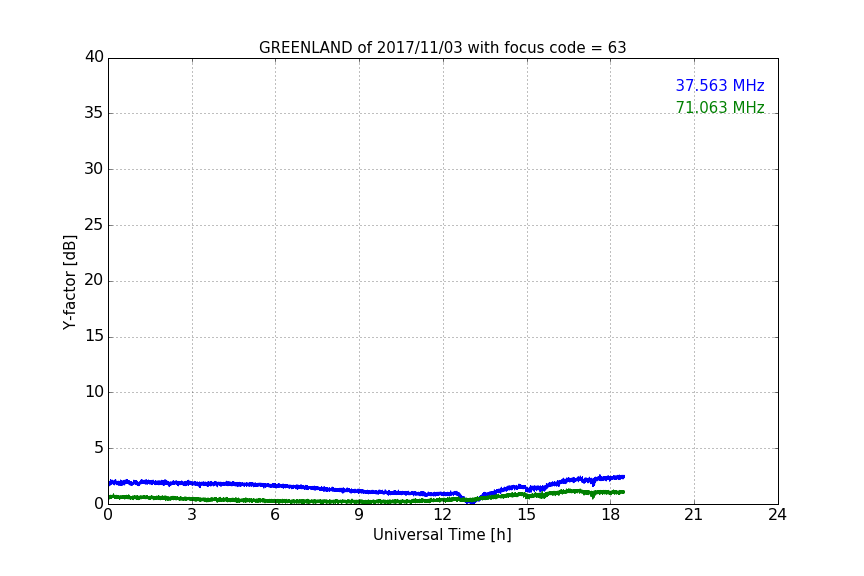Click the x-axis tick label 15
The width and height of the screenshot is (864, 576).
527,515
